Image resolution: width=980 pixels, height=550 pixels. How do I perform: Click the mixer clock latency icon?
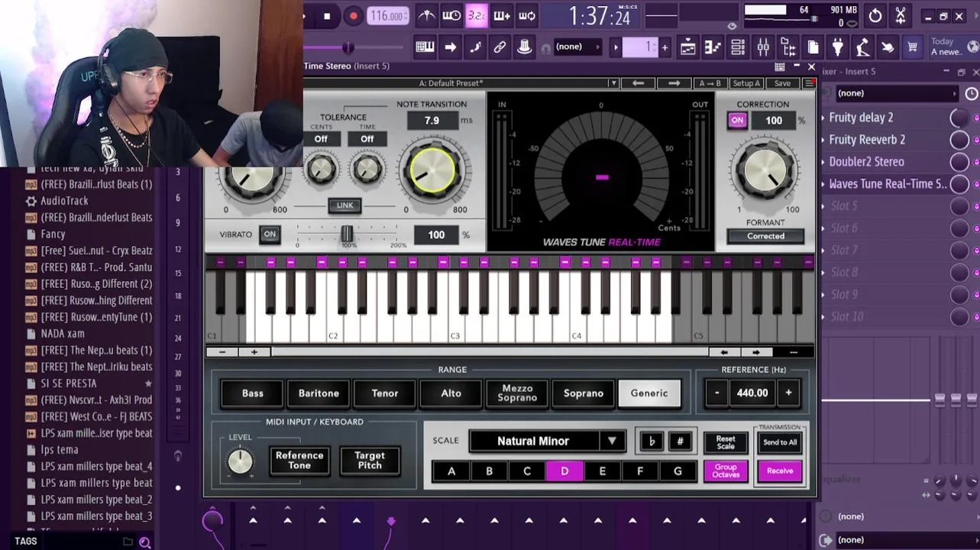971,93
